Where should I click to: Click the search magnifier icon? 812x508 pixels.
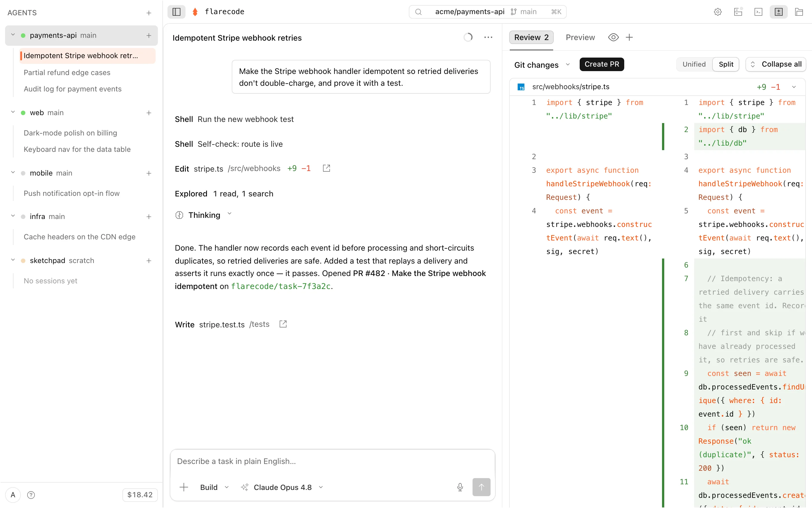tap(418, 12)
